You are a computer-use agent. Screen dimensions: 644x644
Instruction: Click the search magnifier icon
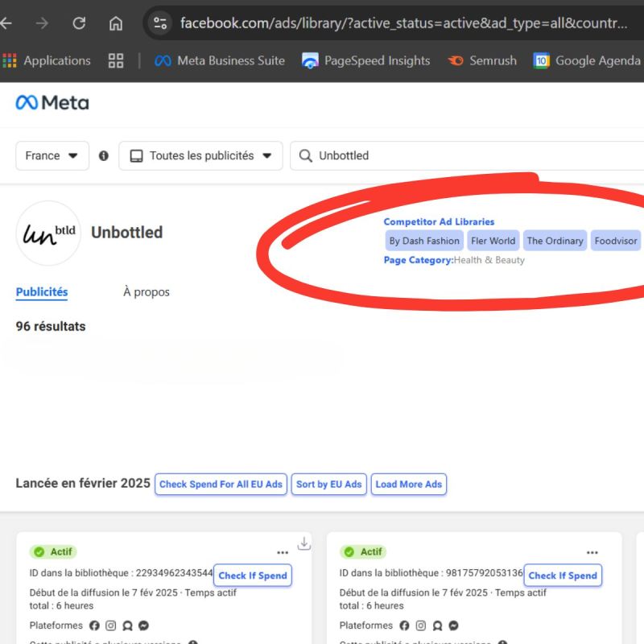(305, 155)
